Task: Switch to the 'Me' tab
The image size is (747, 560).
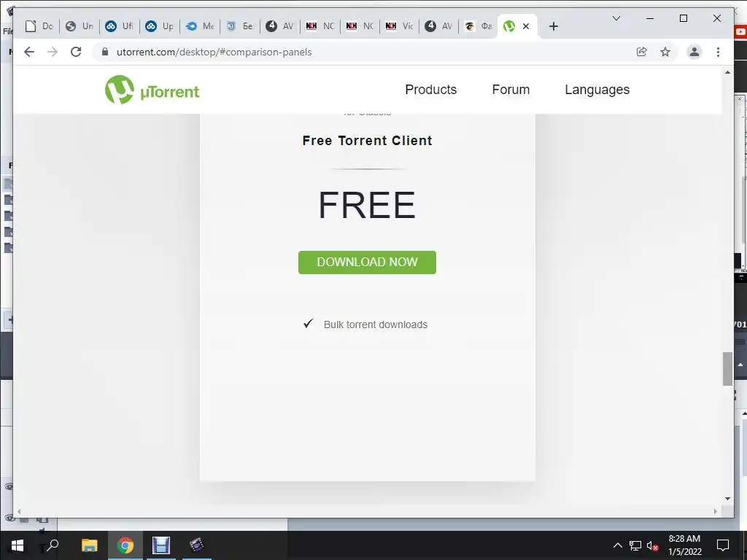Action: tap(200, 26)
